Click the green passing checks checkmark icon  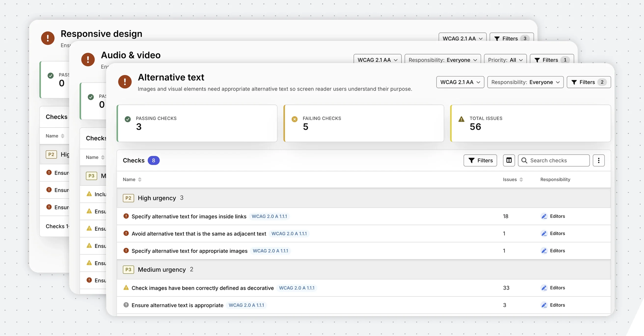[127, 119]
